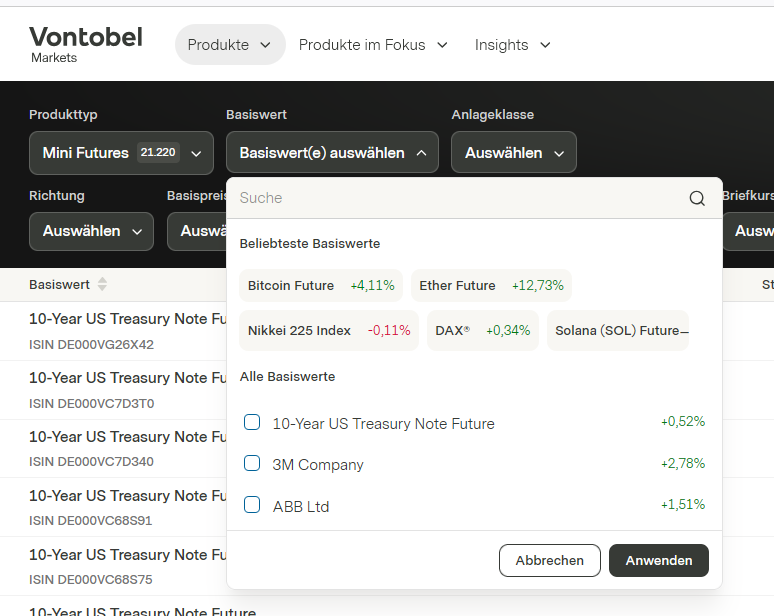The width and height of the screenshot is (774, 616).
Task: Check the 10-Year US Treasury Note Future box
Action: pyautogui.click(x=252, y=422)
